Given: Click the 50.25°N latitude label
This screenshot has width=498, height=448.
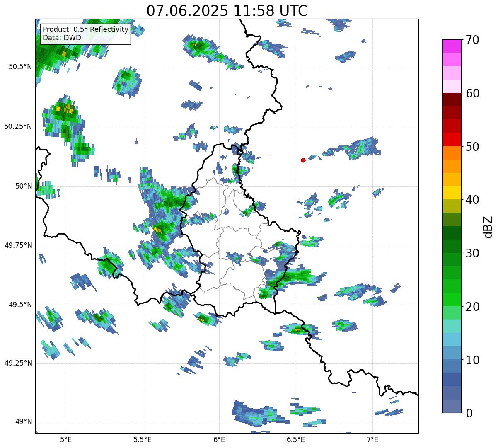Looking at the screenshot, I should tap(18, 126).
